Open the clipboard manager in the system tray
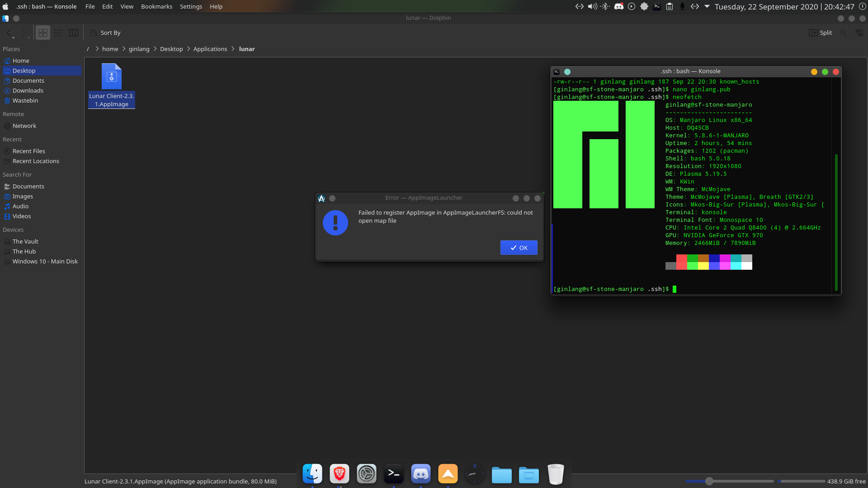 point(670,6)
